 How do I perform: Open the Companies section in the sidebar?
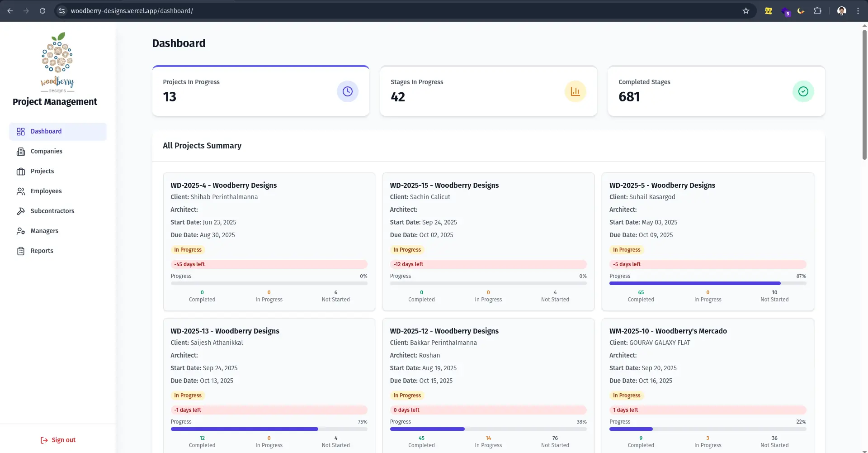[x=47, y=151]
